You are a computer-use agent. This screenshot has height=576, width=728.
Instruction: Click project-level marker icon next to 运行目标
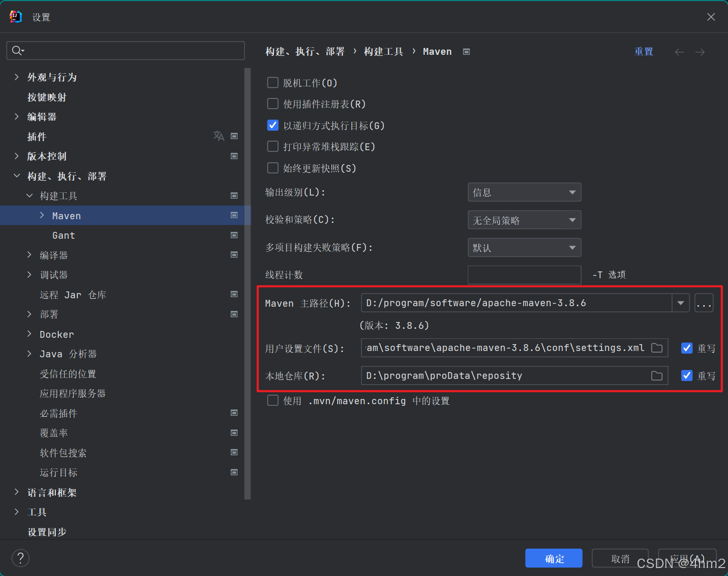(234, 472)
